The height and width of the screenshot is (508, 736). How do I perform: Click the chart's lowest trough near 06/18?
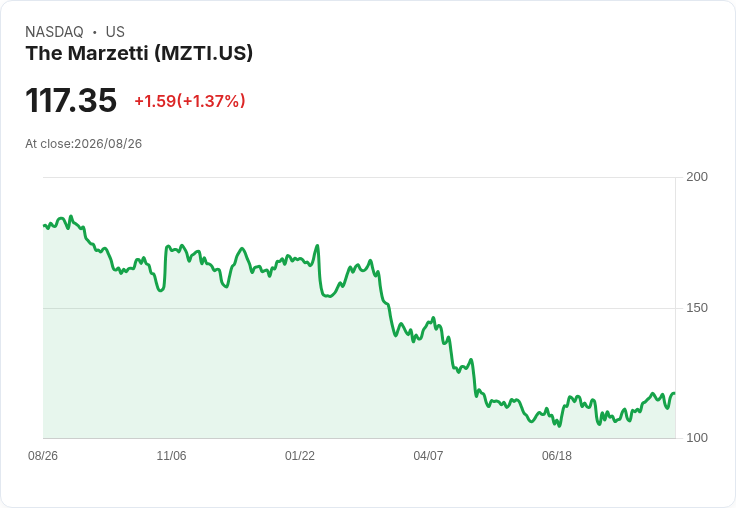[559, 426]
